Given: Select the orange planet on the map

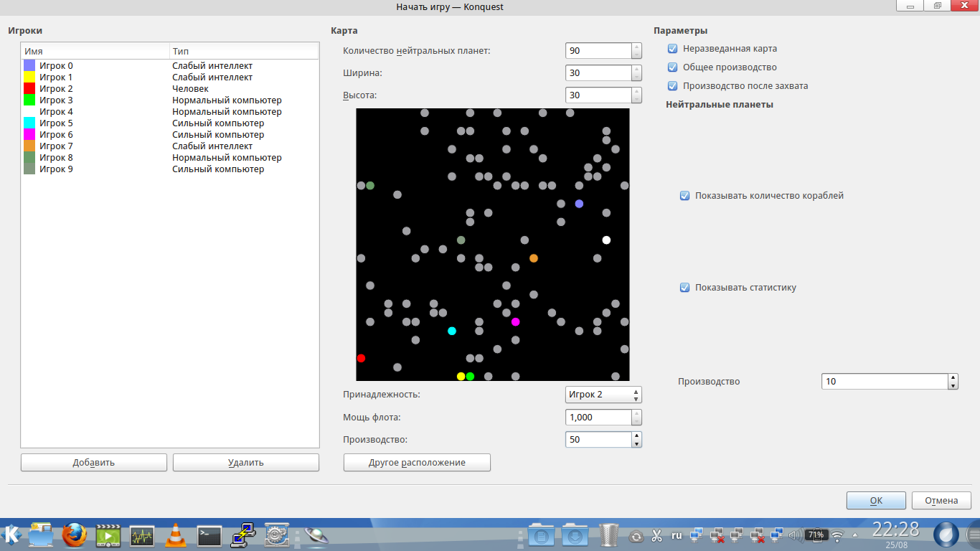Looking at the screenshot, I should click(534, 258).
